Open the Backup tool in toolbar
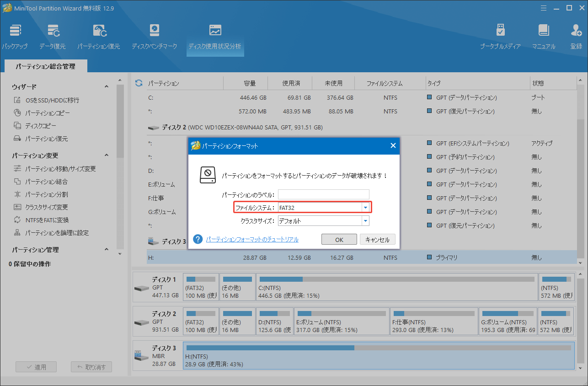The image size is (588, 386). point(15,37)
